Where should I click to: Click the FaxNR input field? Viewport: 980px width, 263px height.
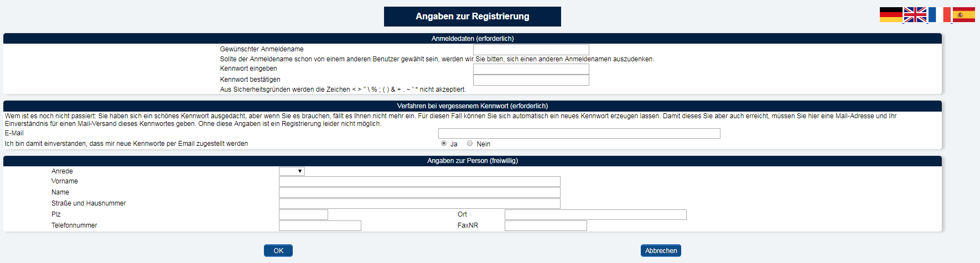tap(546, 226)
